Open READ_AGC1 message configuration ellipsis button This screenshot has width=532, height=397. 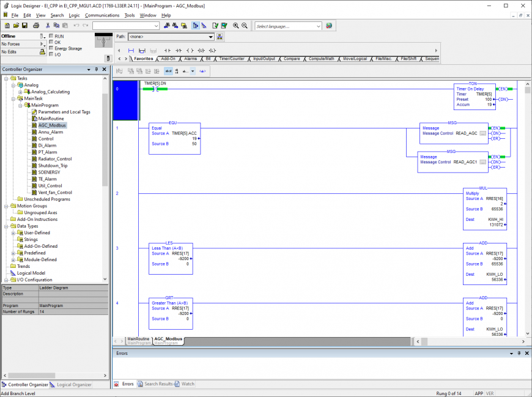point(483,162)
